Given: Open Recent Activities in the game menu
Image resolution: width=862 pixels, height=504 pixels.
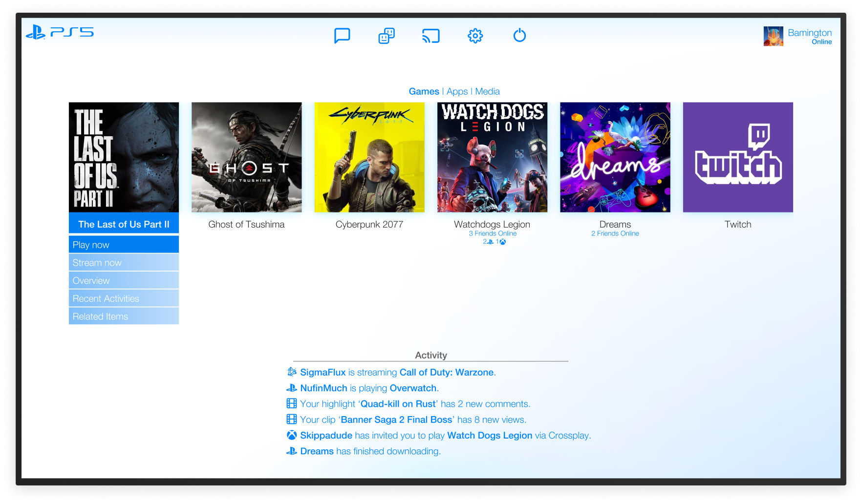Looking at the screenshot, I should (x=124, y=298).
